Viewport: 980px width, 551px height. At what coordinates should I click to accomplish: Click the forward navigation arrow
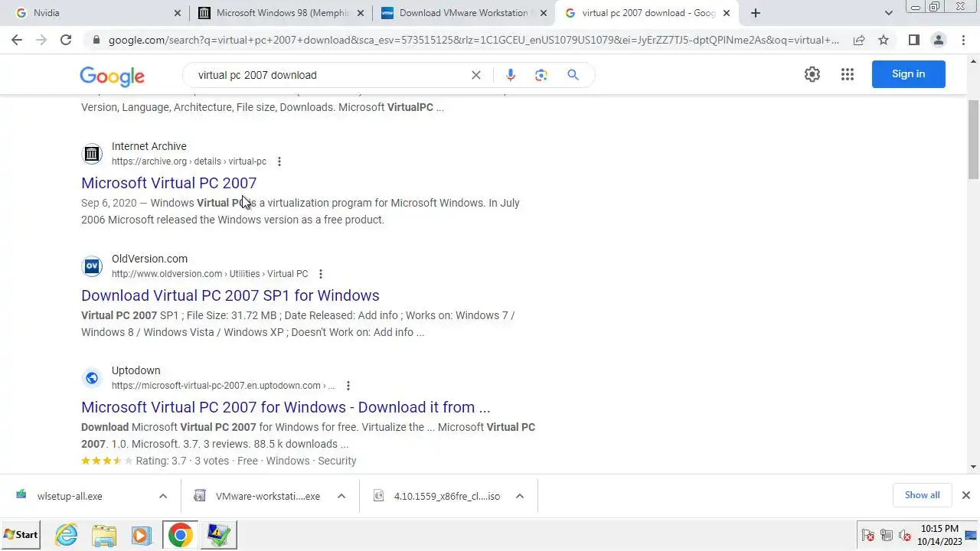tap(41, 40)
